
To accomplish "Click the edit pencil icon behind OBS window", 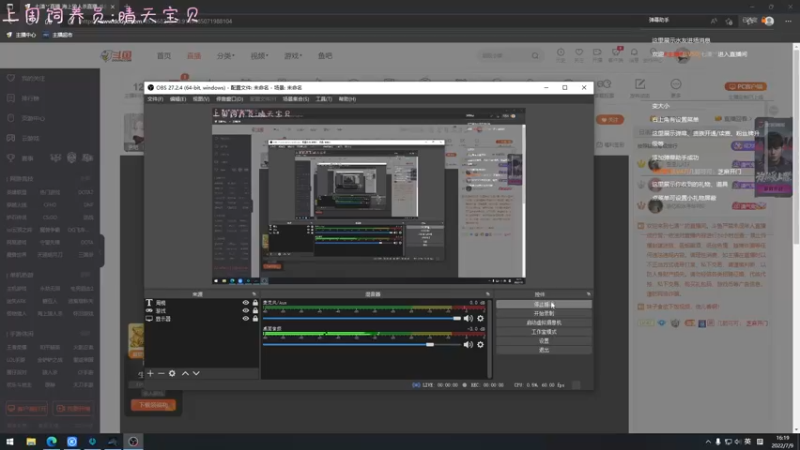I will [640, 84].
